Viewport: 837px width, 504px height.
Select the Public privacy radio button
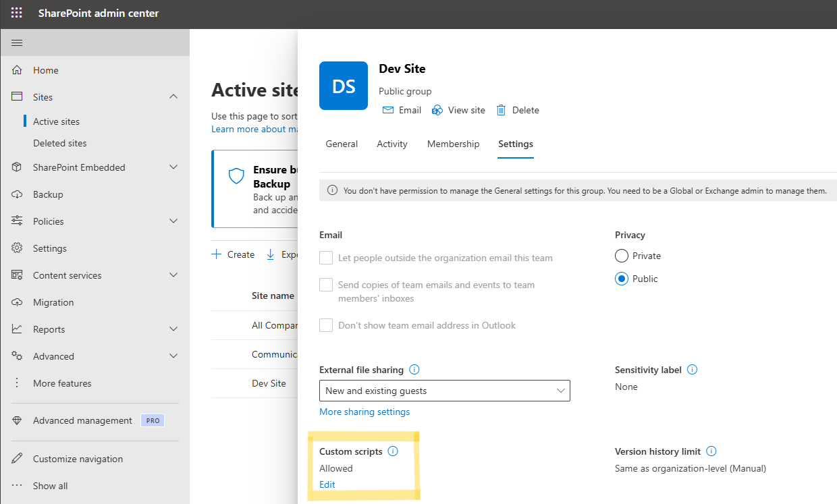[x=622, y=279]
